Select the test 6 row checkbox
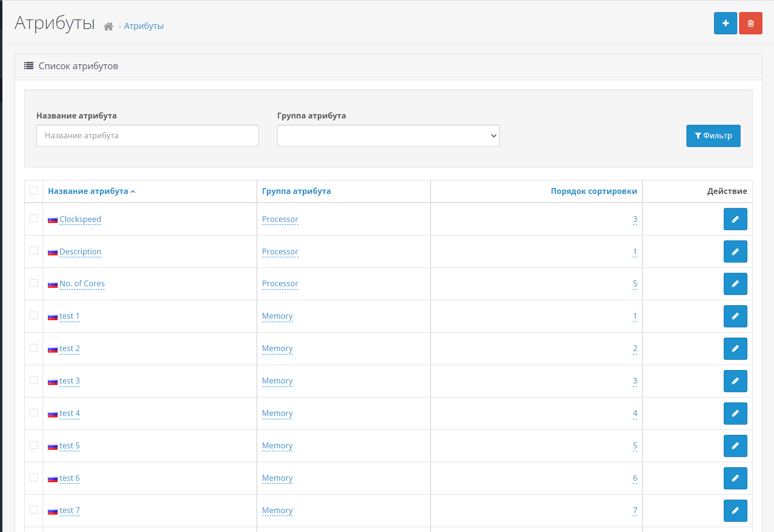The width and height of the screenshot is (774, 532). [33, 477]
